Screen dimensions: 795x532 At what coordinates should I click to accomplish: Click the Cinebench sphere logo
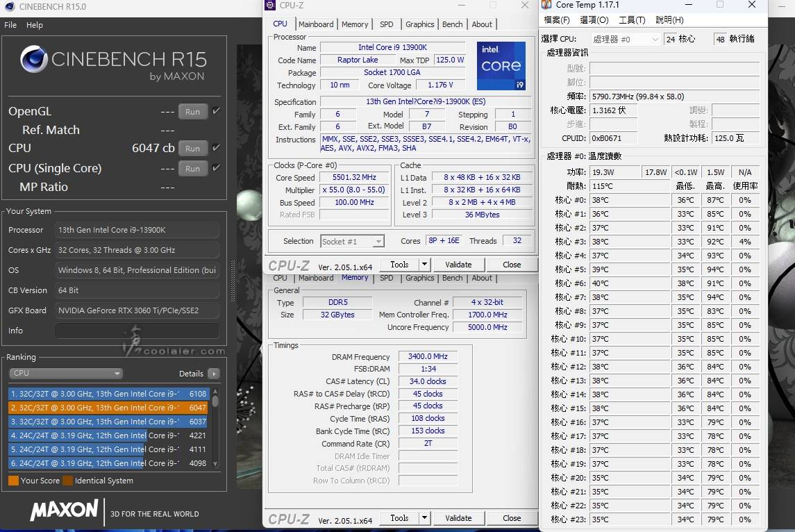[x=34, y=60]
